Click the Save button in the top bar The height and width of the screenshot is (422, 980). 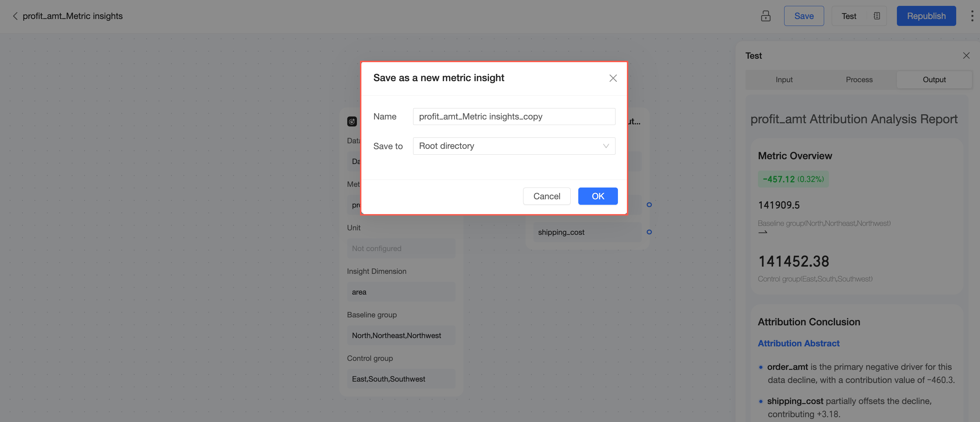pos(803,16)
